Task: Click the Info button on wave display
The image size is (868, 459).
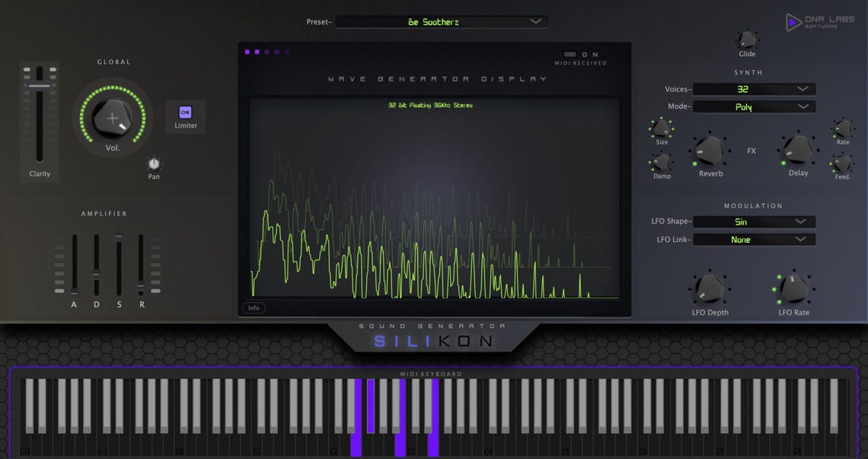Action: click(x=254, y=308)
